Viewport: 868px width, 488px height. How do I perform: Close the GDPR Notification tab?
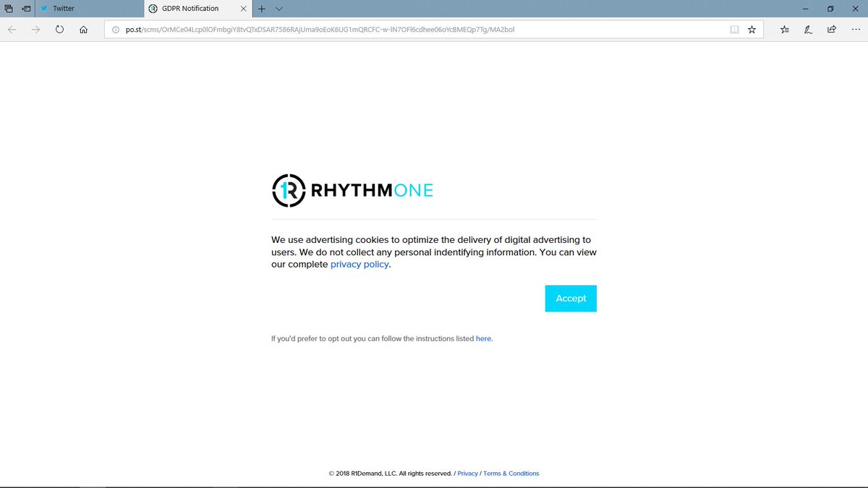pos(244,9)
